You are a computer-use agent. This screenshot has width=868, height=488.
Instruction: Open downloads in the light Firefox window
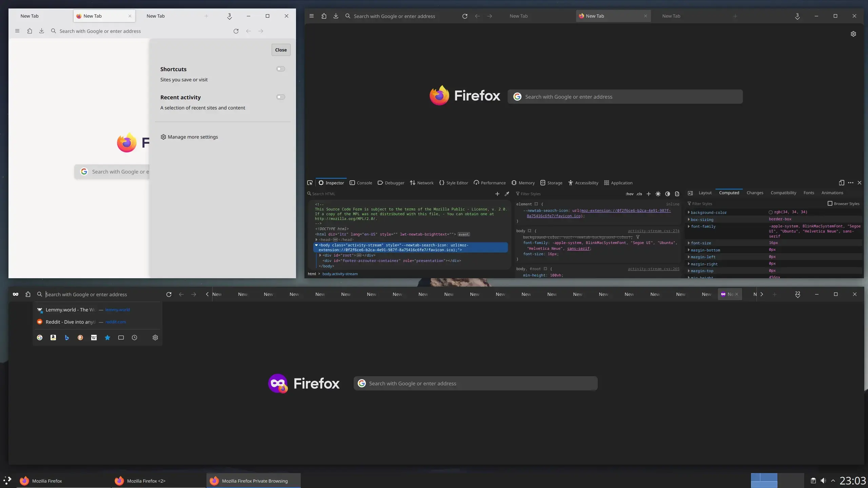[x=41, y=31]
